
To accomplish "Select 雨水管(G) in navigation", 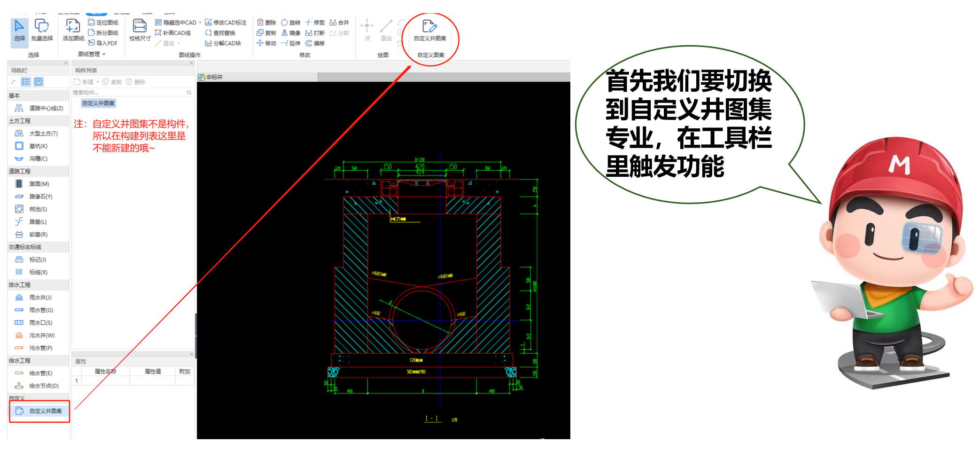I will (x=39, y=310).
